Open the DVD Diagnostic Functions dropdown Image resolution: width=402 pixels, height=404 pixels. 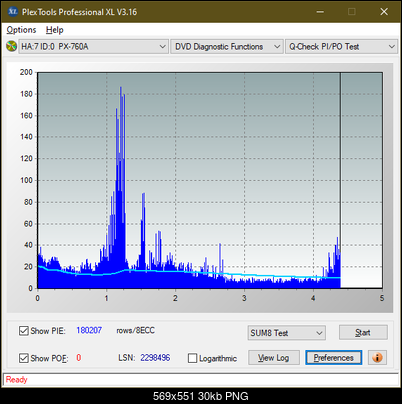[227, 47]
